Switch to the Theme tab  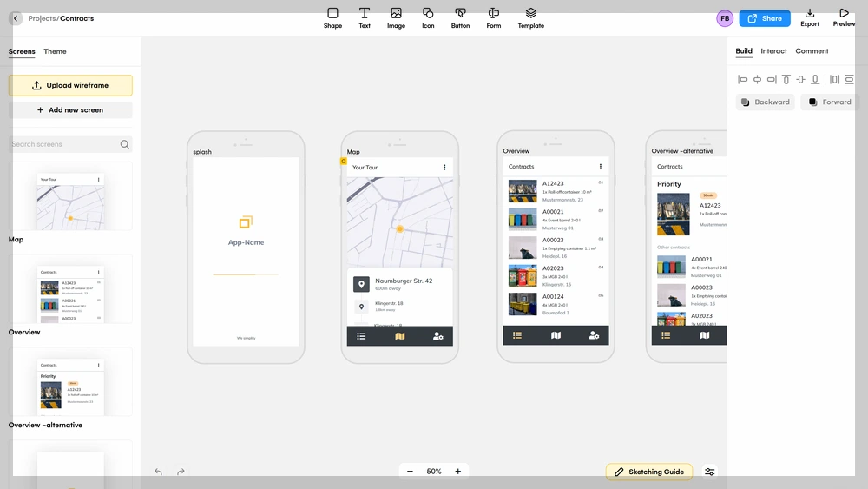click(55, 51)
